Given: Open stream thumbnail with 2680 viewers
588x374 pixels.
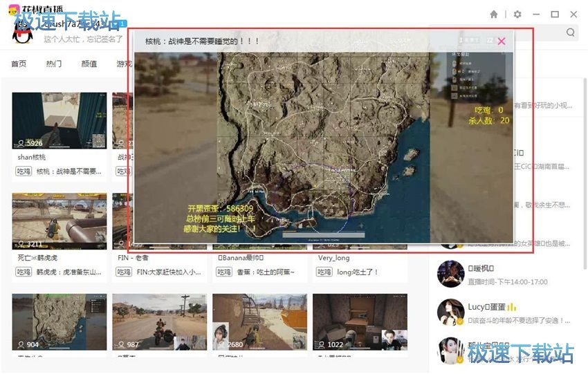Looking at the screenshot, I should coord(259,322).
